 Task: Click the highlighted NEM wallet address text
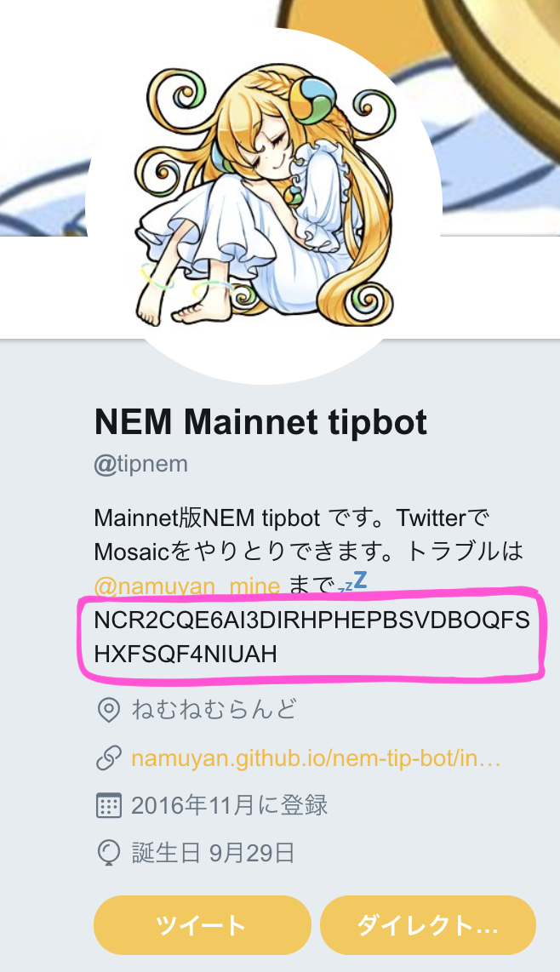click(312, 637)
